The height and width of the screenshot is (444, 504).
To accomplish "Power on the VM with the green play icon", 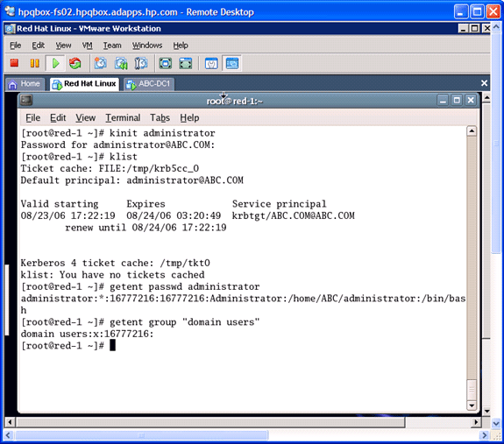I will (x=55, y=63).
